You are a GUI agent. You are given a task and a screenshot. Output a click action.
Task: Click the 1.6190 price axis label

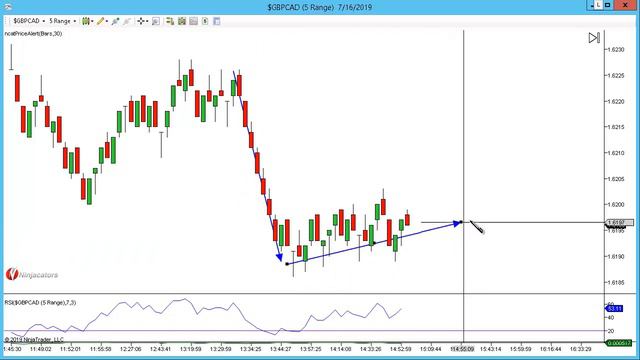(616, 256)
